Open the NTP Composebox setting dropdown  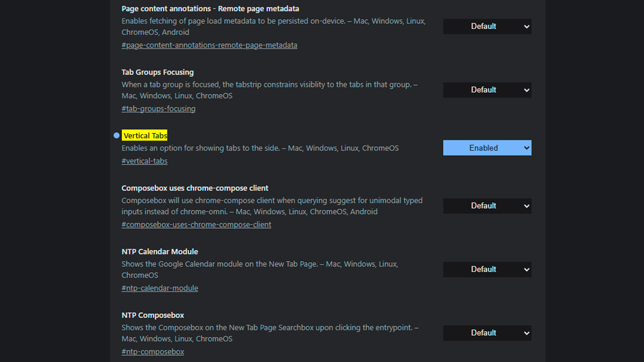pos(487,333)
